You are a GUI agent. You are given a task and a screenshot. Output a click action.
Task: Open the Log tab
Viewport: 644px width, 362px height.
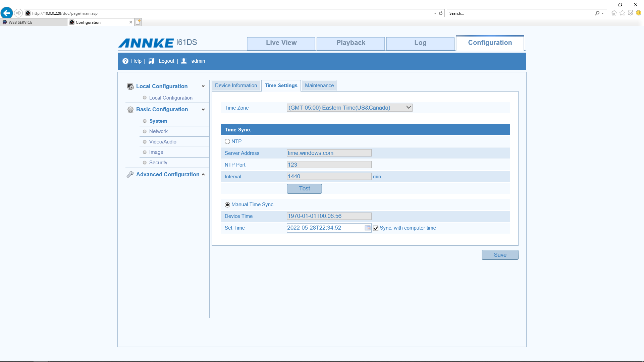pyautogui.click(x=420, y=43)
